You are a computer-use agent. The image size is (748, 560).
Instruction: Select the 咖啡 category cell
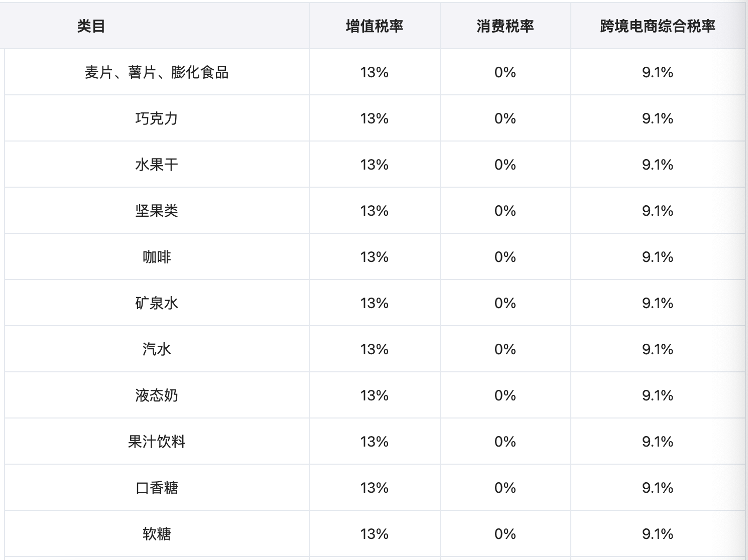[157, 257]
